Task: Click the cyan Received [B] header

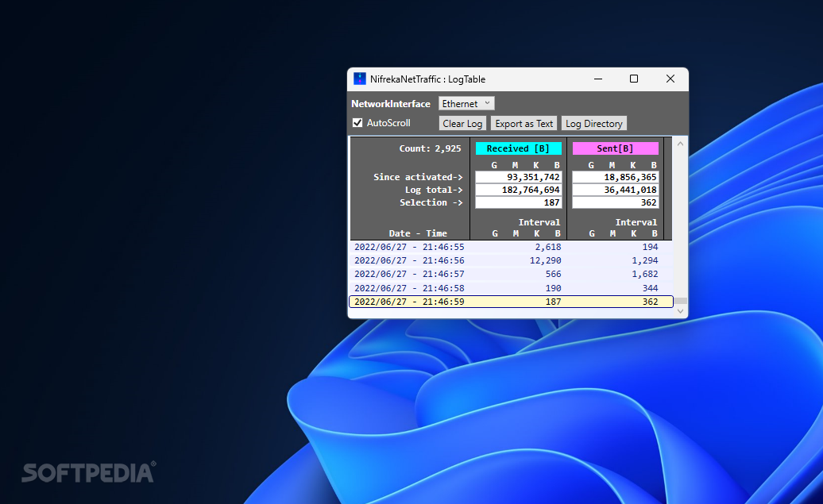Action: click(x=518, y=148)
